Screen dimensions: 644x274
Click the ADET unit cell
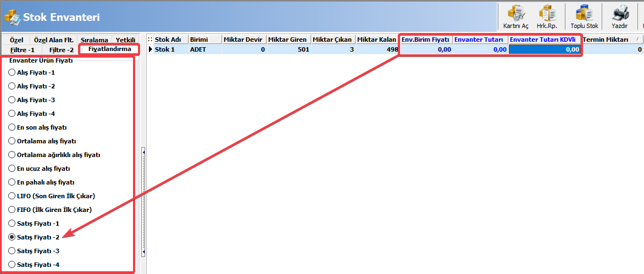point(205,49)
